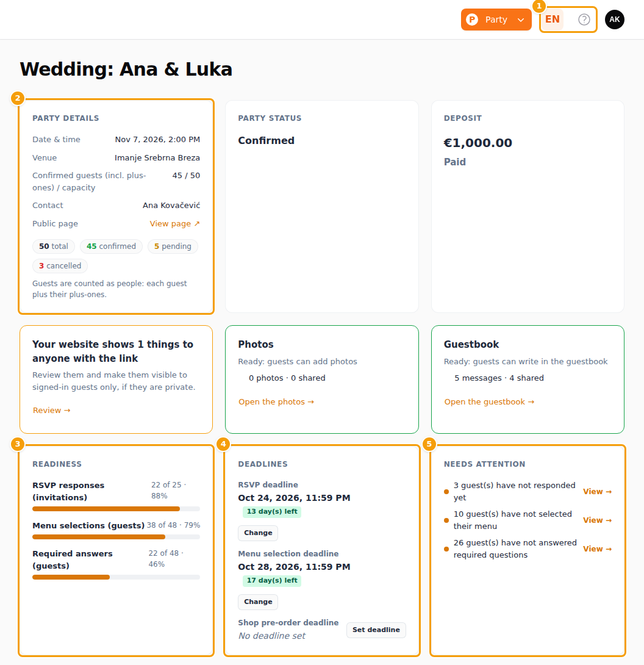Click the '3 cancelled' guest chip
Screen dimensions: 644x665
click(60, 266)
